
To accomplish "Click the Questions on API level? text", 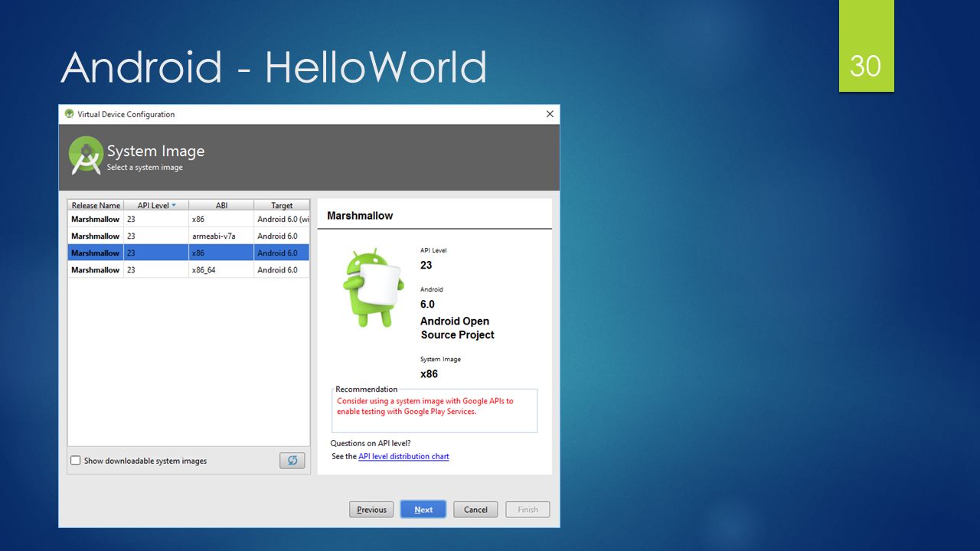I will tap(371, 443).
